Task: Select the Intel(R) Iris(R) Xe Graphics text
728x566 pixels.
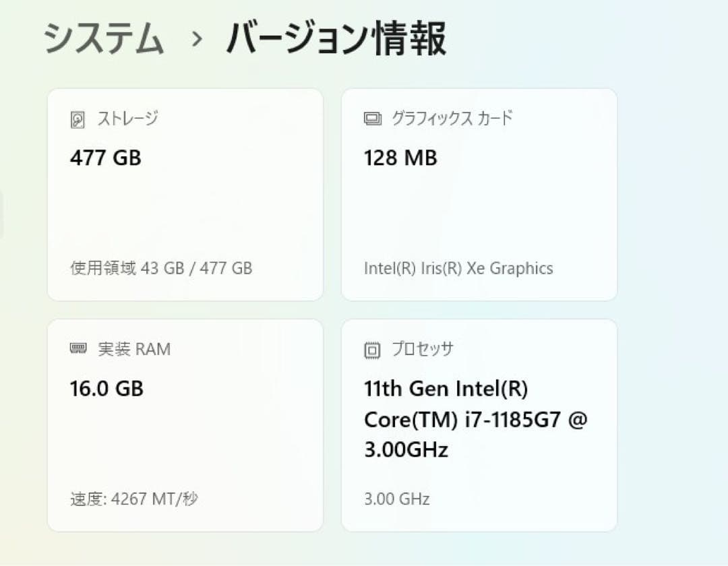Action: (457, 268)
